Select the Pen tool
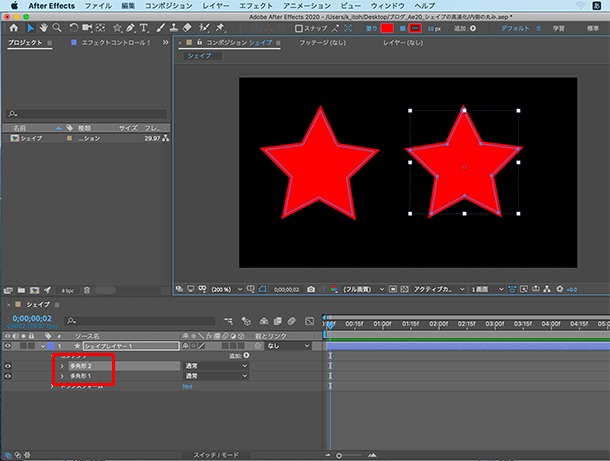Image resolution: width=610 pixels, height=461 pixels. (x=130, y=28)
